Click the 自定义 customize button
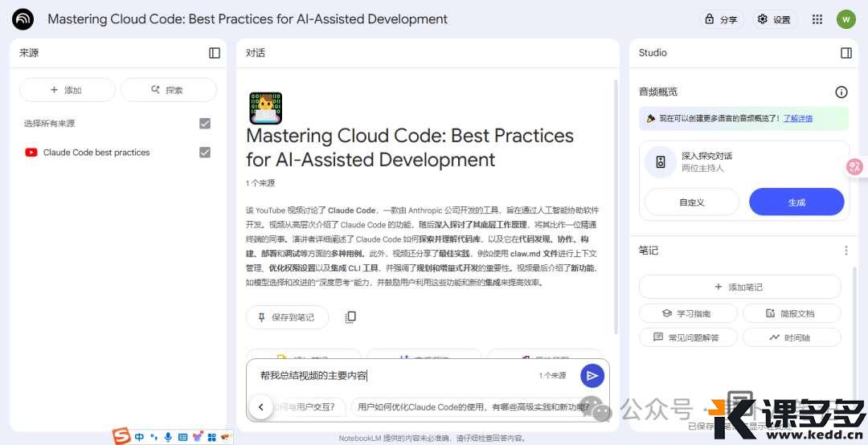868x445 pixels. coord(692,202)
